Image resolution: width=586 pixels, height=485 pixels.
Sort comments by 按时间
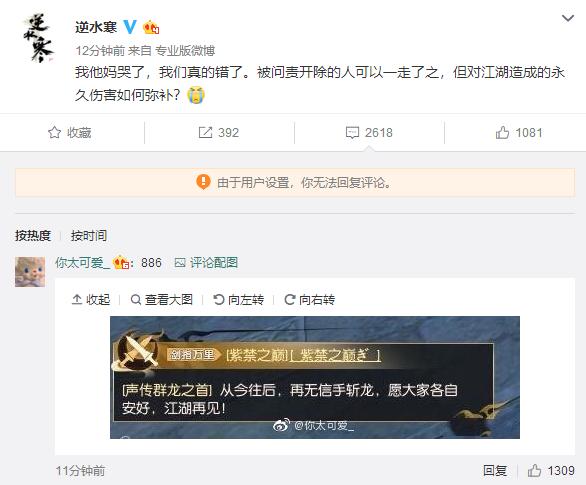click(x=89, y=235)
